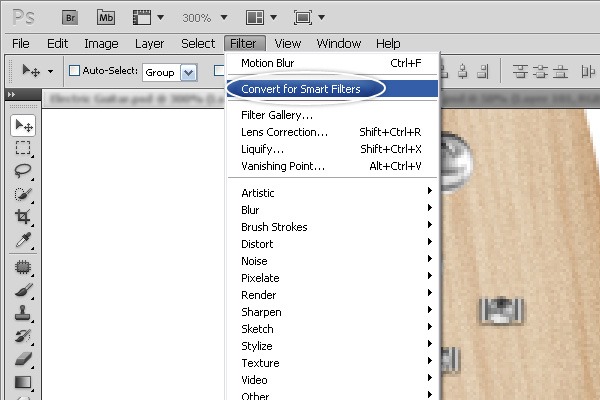This screenshot has width=600, height=400.
Task: Open the View Extras dropdown arrow
Action: coord(161,17)
